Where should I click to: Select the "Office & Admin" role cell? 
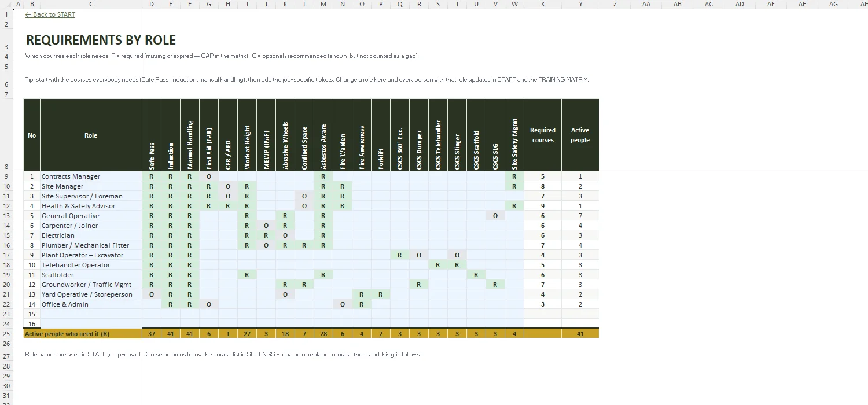[91, 304]
